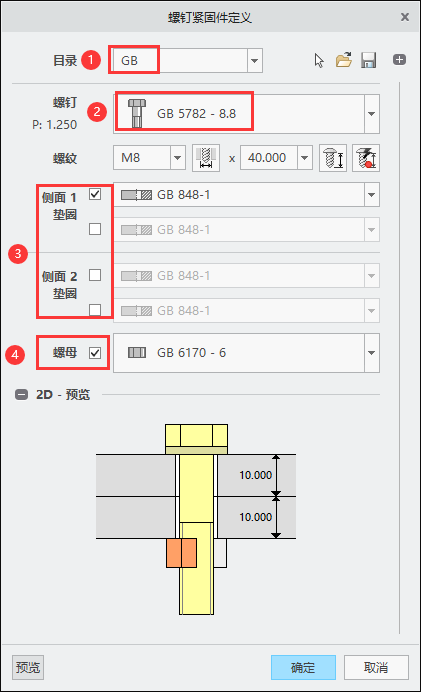Viewport: 421px width, 692px height.
Task: Click the 取消 cancel button
Action: tap(376, 667)
